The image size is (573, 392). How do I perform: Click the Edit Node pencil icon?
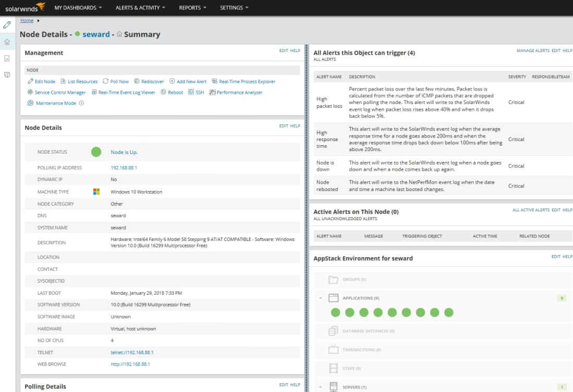[30, 81]
